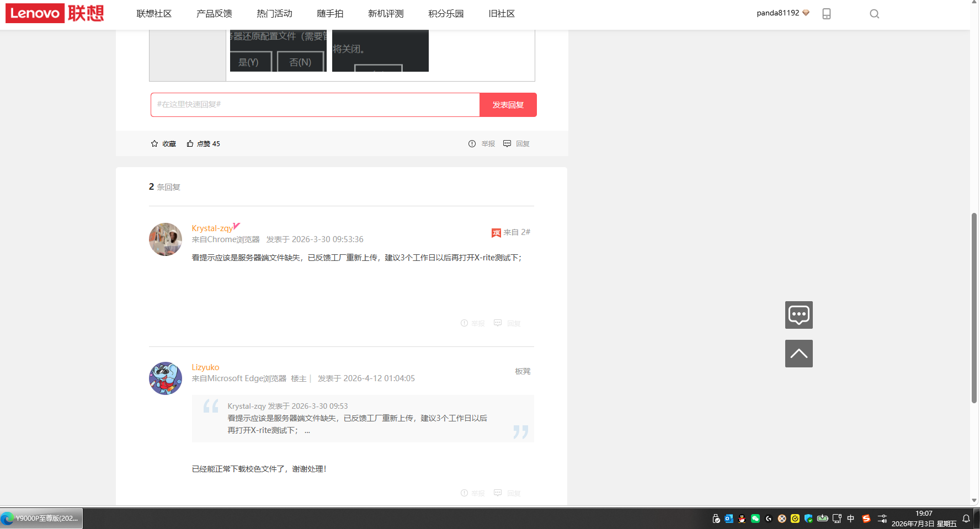The height and width of the screenshot is (529, 980).
Task: Open Krystal-zqy's user profile link
Action: click(x=212, y=228)
